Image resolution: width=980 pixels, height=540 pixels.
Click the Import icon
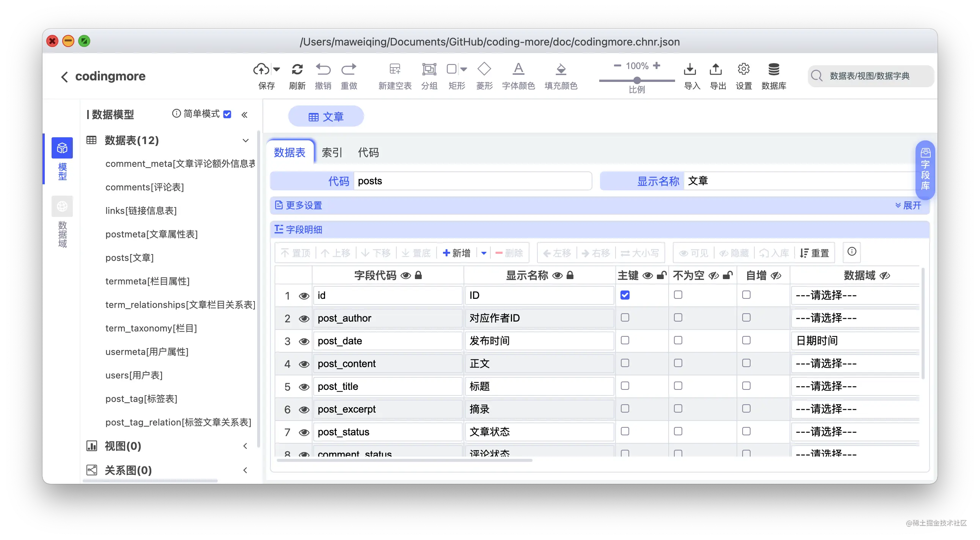click(x=690, y=69)
